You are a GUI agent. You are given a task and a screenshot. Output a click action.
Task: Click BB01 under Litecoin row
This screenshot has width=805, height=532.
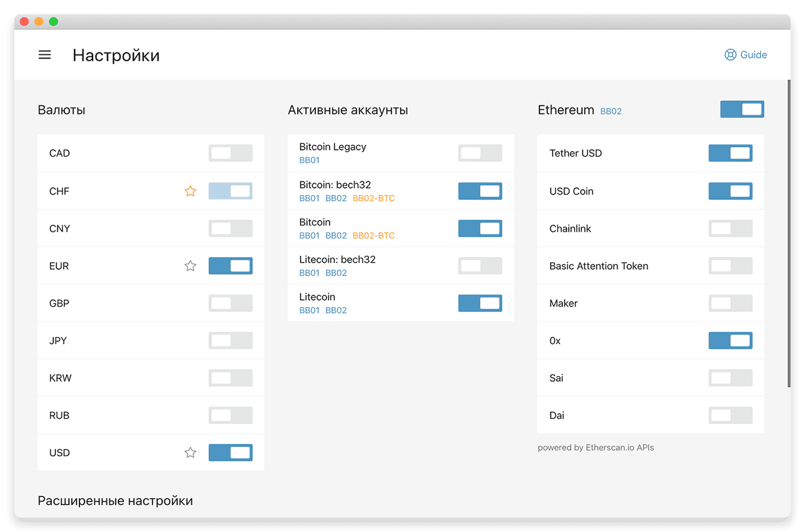pos(309,311)
